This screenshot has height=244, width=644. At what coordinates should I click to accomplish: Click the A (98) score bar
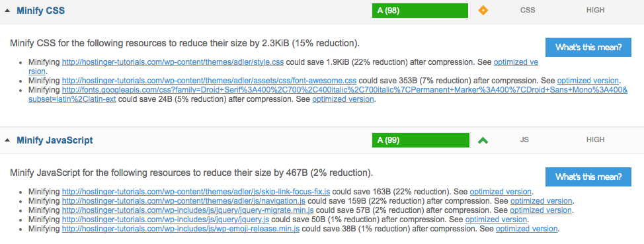tap(420, 11)
